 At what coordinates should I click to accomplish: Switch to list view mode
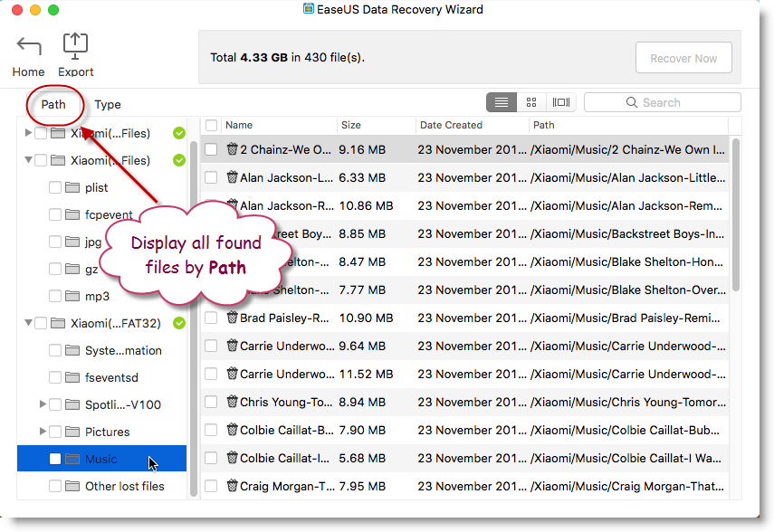pyautogui.click(x=502, y=102)
